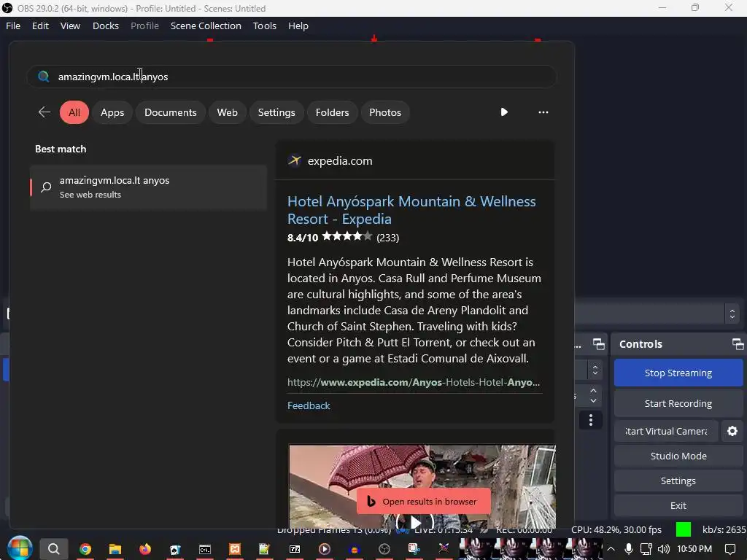Open the three-dot more options in the search panel
The height and width of the screenshot is (560, 747).
pos(543,112)
